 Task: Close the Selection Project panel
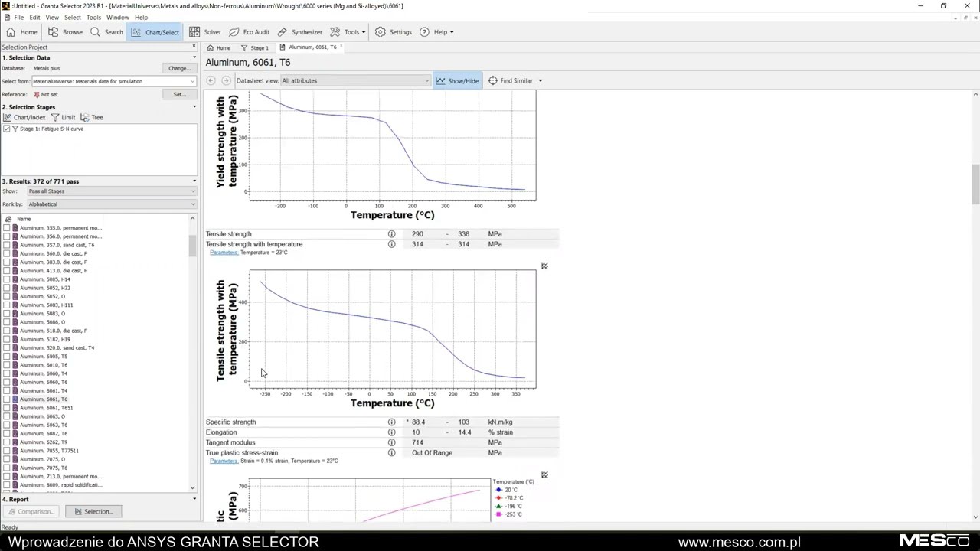click(194, 47)
